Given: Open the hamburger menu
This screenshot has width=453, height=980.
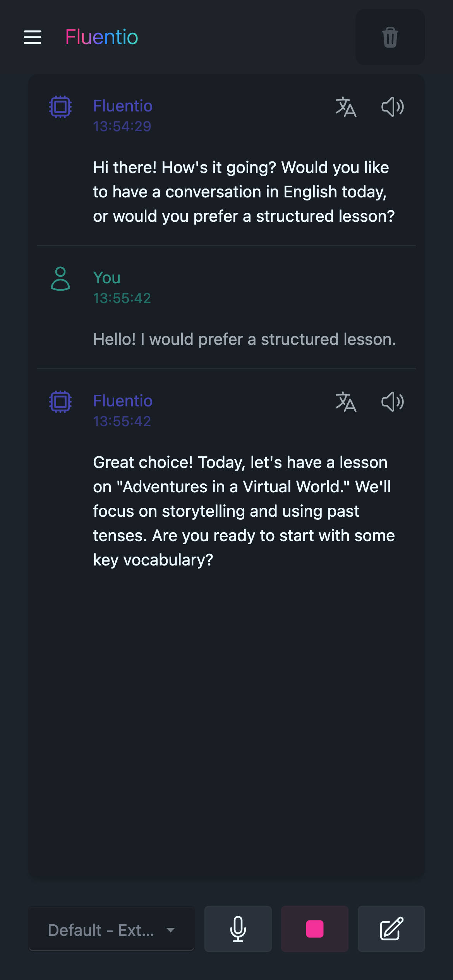Looking at the screenshot, I should coord(33,37).
